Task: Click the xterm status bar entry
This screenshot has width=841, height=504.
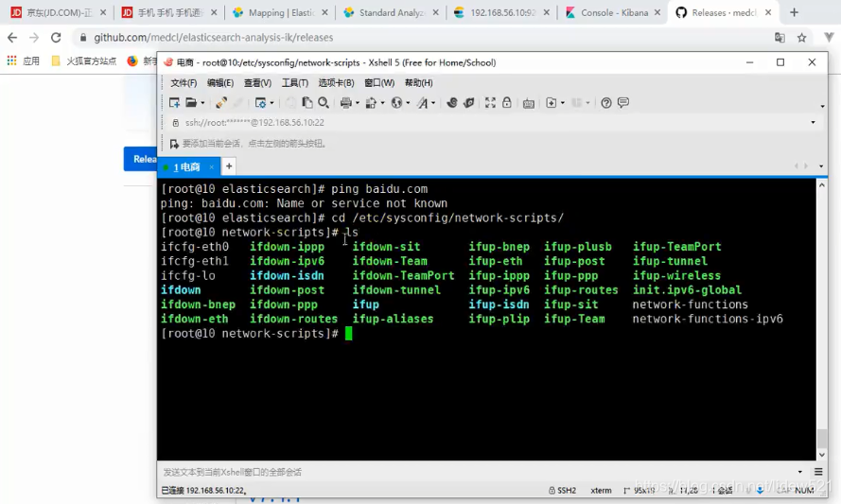Action: tap(601, 490)
